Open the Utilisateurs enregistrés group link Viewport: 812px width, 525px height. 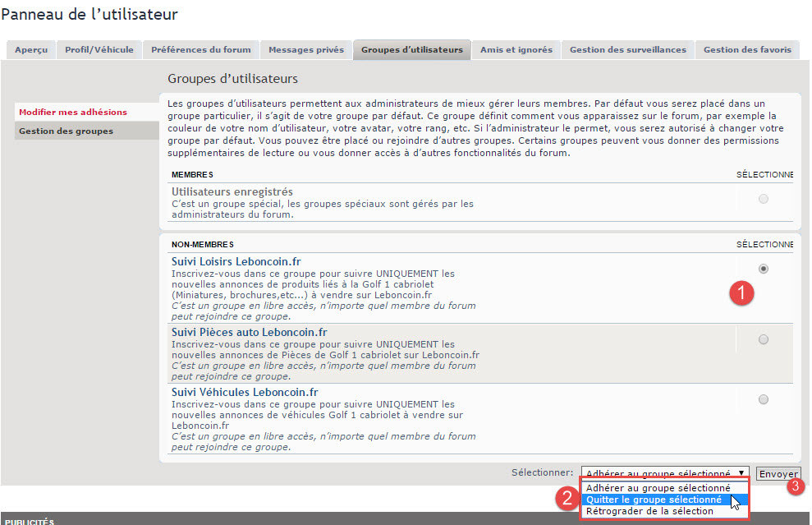click(232, 191)
